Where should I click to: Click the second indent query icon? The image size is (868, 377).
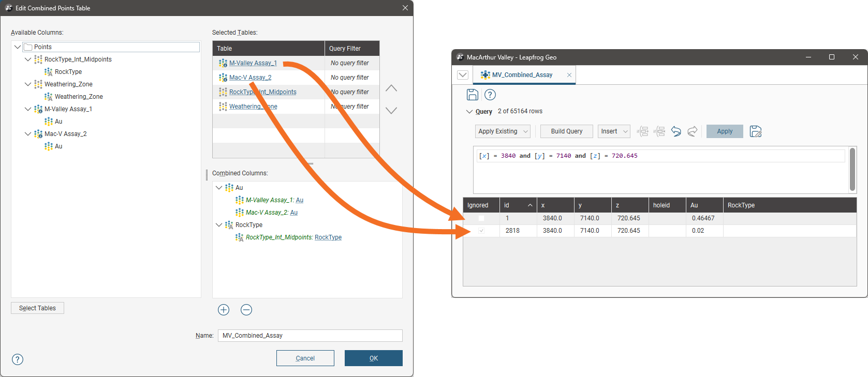[x=659, y=131]
